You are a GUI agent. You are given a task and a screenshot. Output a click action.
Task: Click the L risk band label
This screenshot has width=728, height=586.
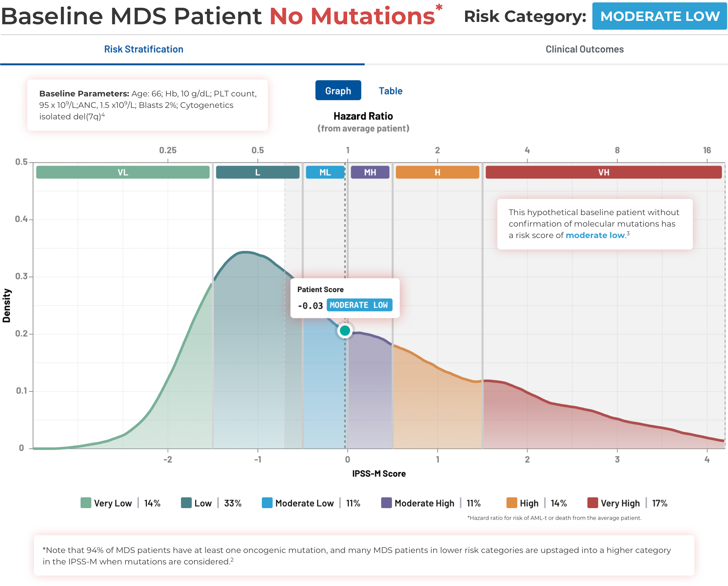click(257, 172)
